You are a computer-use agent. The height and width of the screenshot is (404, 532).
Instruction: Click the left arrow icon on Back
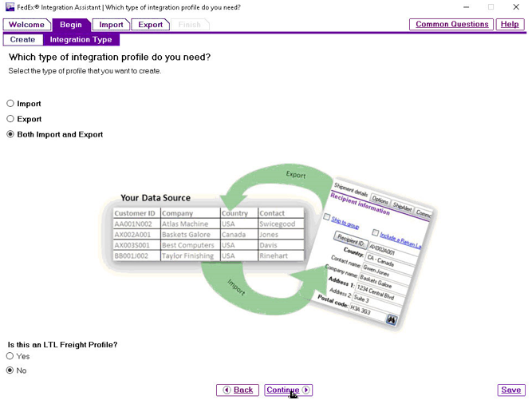pos(227,390)
